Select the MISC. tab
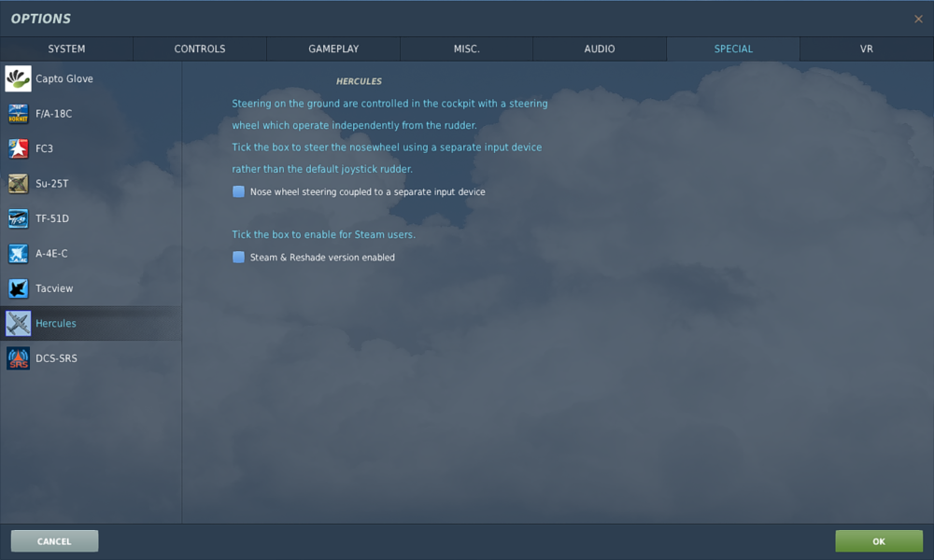The width and height of the screenshot is (934, 560). point(466,49)
